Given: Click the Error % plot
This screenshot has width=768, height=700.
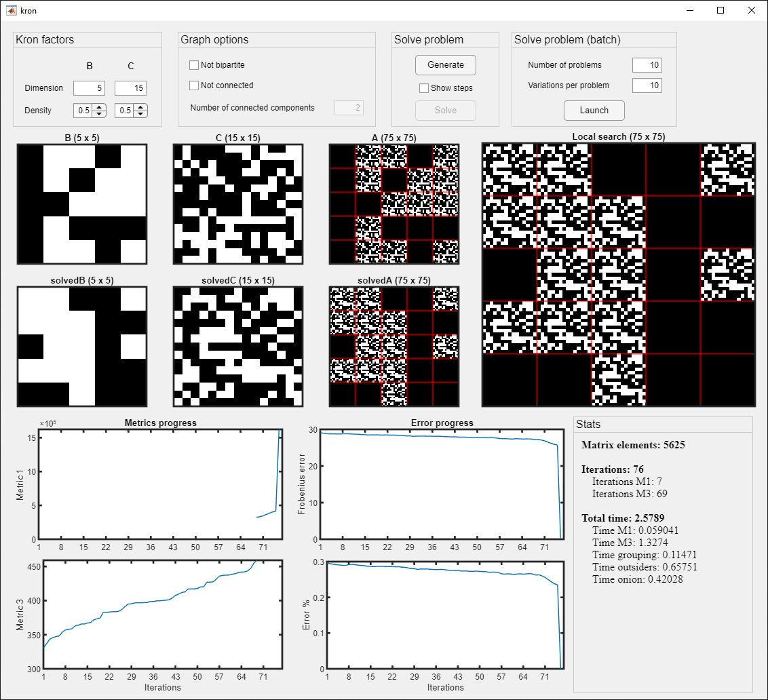Looking at the screenshot, I should (x=445, y=615).
